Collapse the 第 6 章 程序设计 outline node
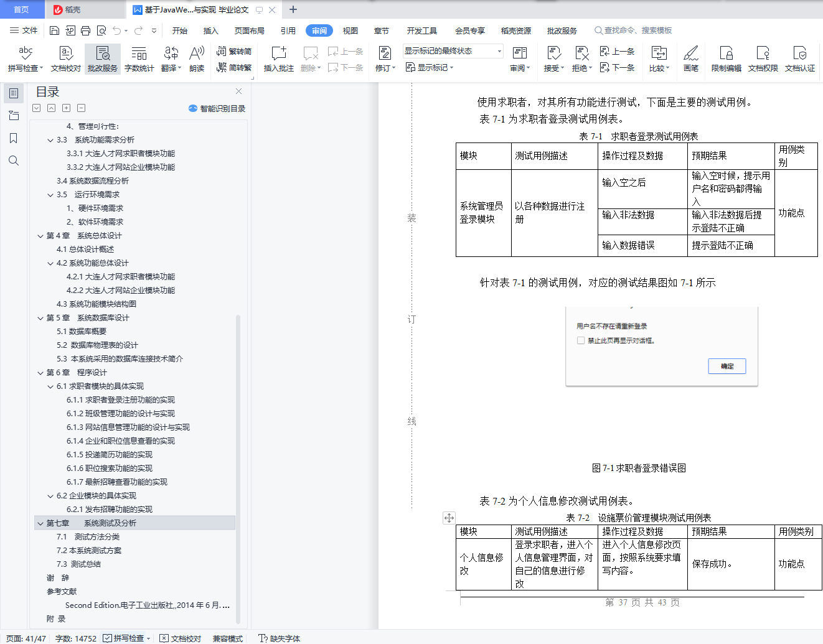The image size is (823, 644). [40, 373]
